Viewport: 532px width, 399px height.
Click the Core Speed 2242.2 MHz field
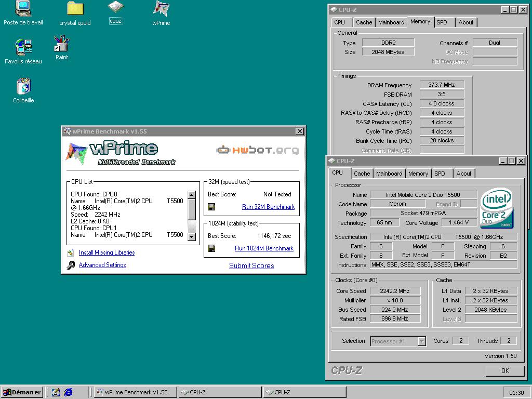pos(395,291)
